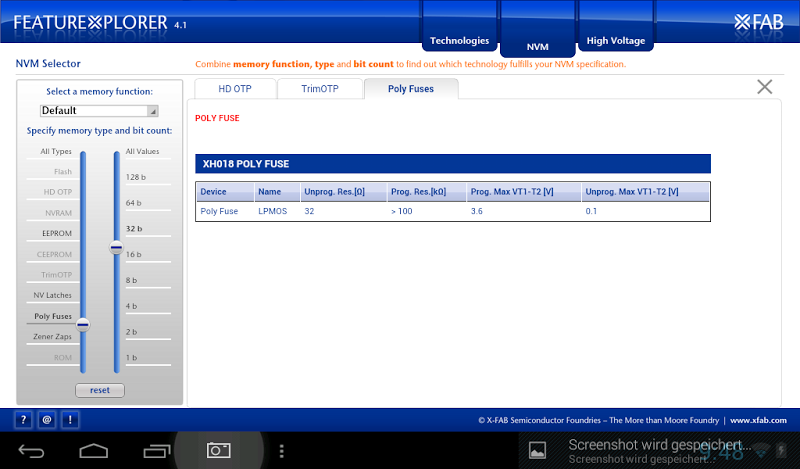The width and height of the screenshot is (800, 469).
Task: Click the X-FAB logo
Action: pos(758,22)
